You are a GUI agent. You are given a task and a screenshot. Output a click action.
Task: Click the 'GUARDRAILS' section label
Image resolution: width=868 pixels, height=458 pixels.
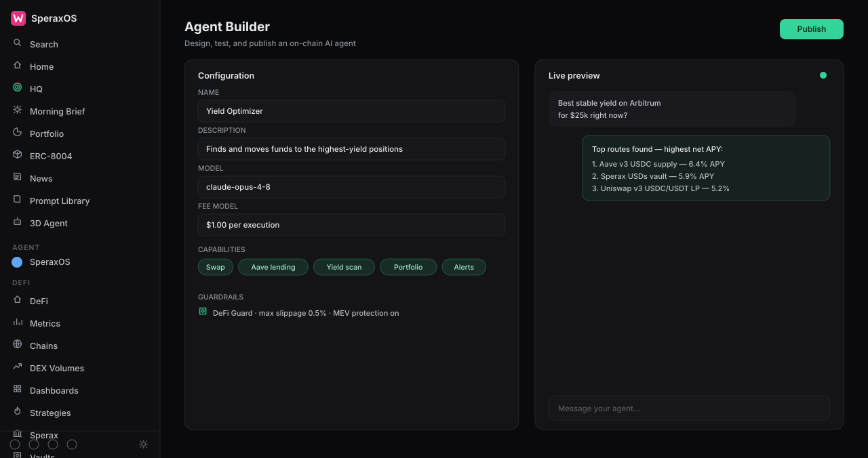pos(220,297)
